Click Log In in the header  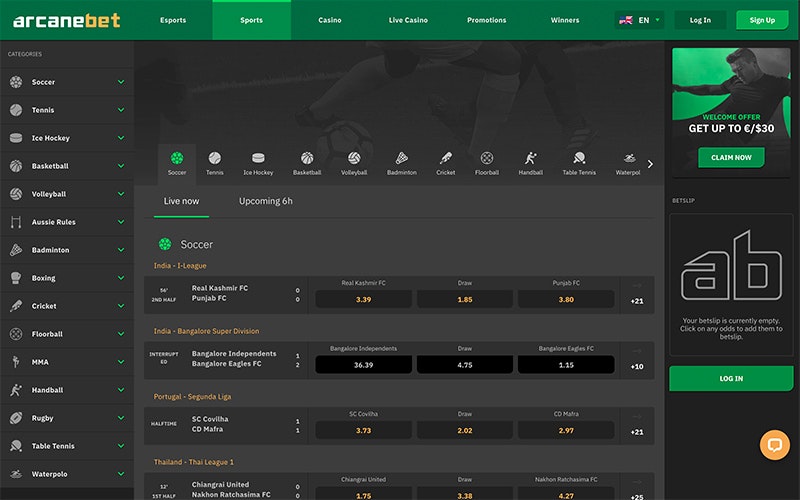coord(700,20)
